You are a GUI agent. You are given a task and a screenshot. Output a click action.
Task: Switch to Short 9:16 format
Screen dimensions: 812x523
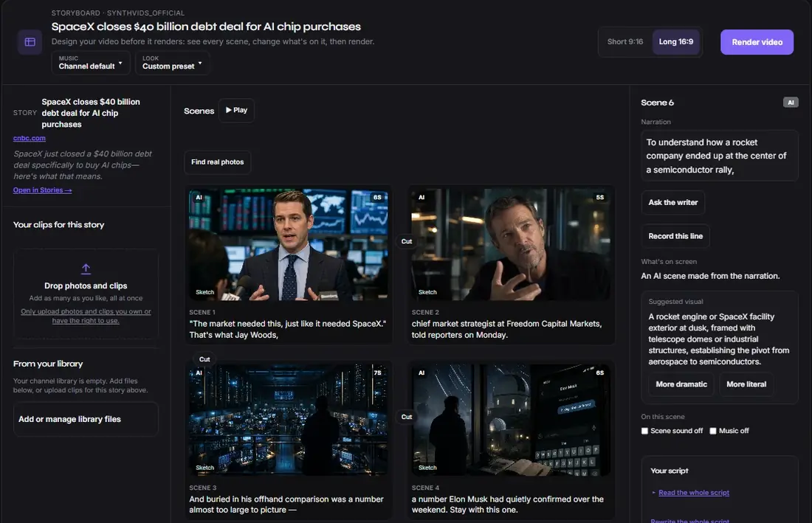(625, 42)
